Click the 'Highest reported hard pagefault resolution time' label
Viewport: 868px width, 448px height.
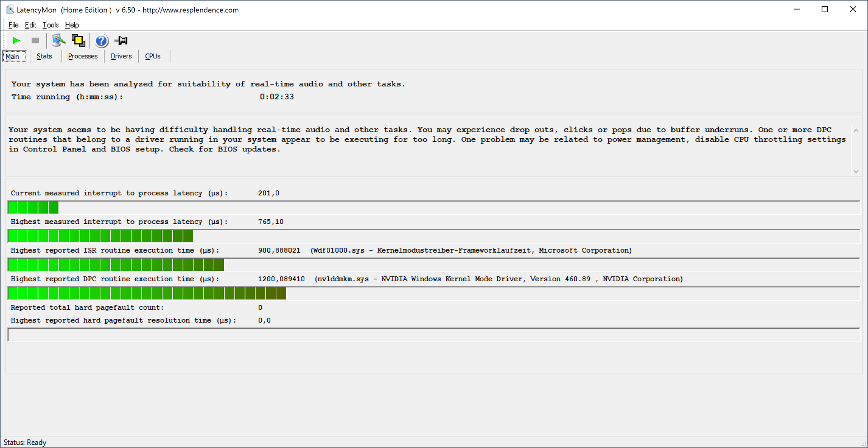point(123,320)
